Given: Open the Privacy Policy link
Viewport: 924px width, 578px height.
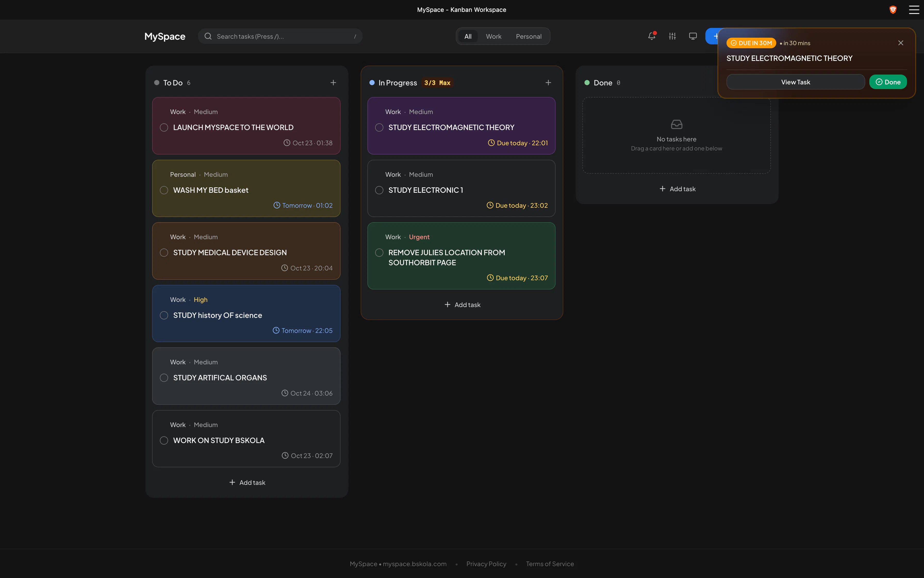Looking at the screenshot, I should [486, 564].
